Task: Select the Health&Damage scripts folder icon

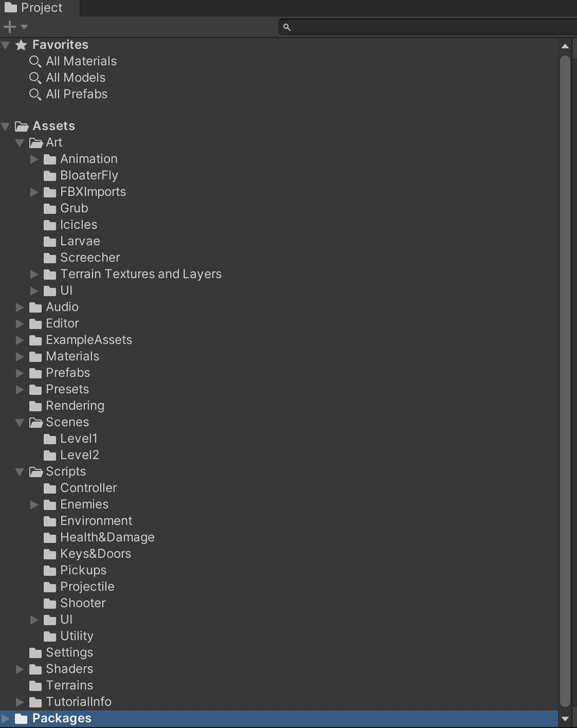Action: point(50,538)
